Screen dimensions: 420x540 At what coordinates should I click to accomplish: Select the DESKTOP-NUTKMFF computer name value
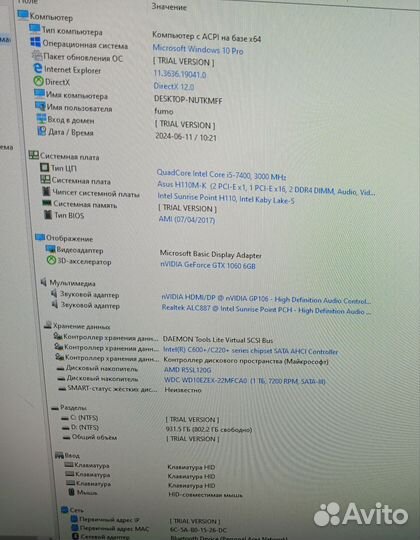click(x=188, y=100)
